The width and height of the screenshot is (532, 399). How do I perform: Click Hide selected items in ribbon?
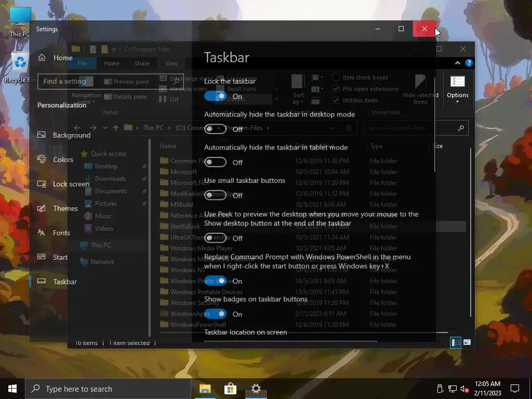(420, 89)
